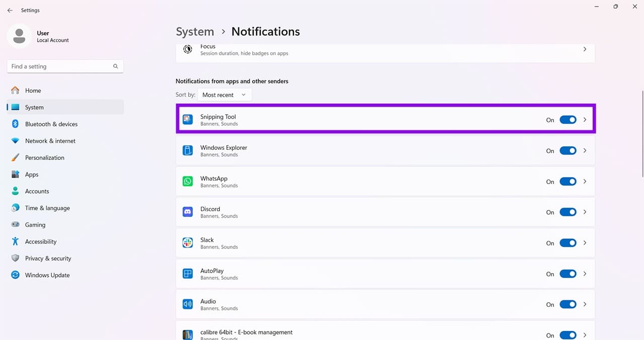Expand Slack notification settings chevron
644x340 pixels.
tap(585, 243)
